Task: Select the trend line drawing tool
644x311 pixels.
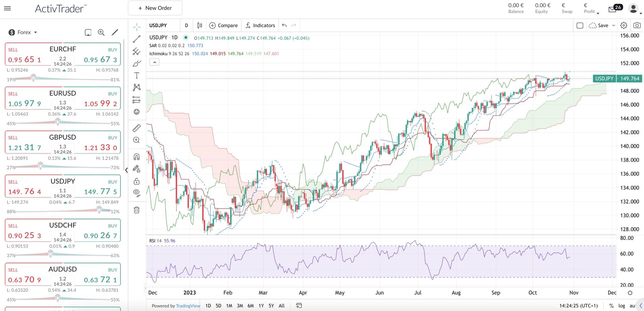Action: (x=137, y=39)
